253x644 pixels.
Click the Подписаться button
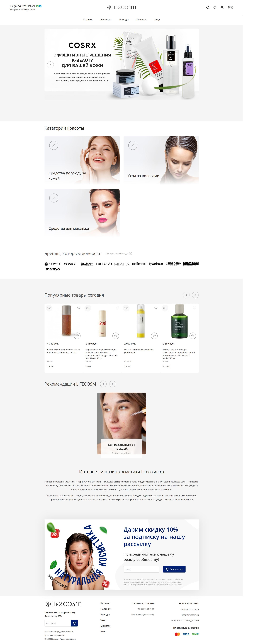coord(174,569)
